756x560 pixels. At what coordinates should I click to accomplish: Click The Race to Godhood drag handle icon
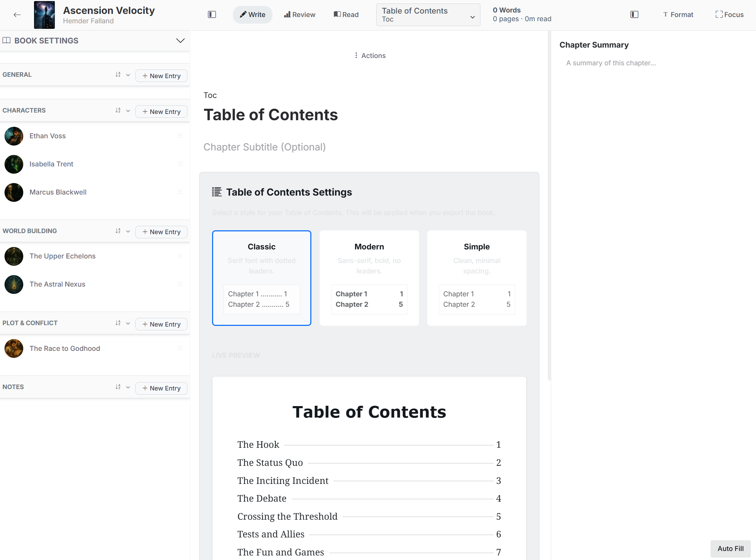click(180, 348)
